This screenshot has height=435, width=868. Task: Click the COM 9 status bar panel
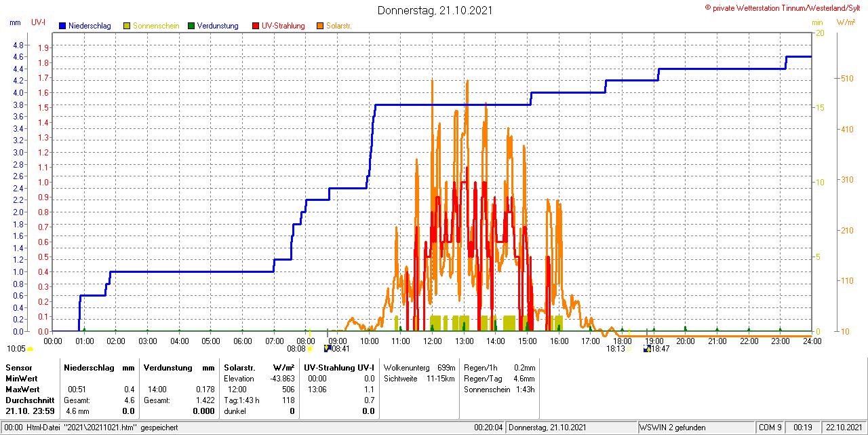[x=770, y=428]
